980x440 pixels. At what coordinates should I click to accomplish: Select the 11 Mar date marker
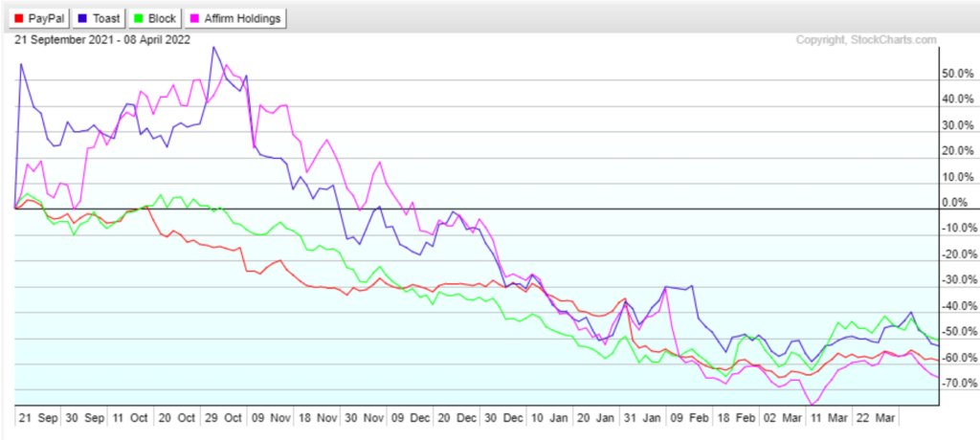click(x=824, y=418)
